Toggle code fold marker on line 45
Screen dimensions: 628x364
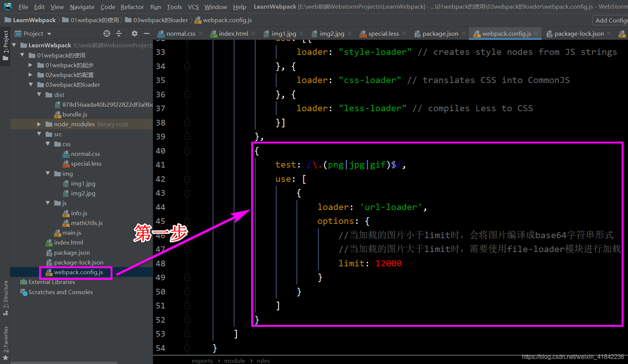(x=187, y=221)
